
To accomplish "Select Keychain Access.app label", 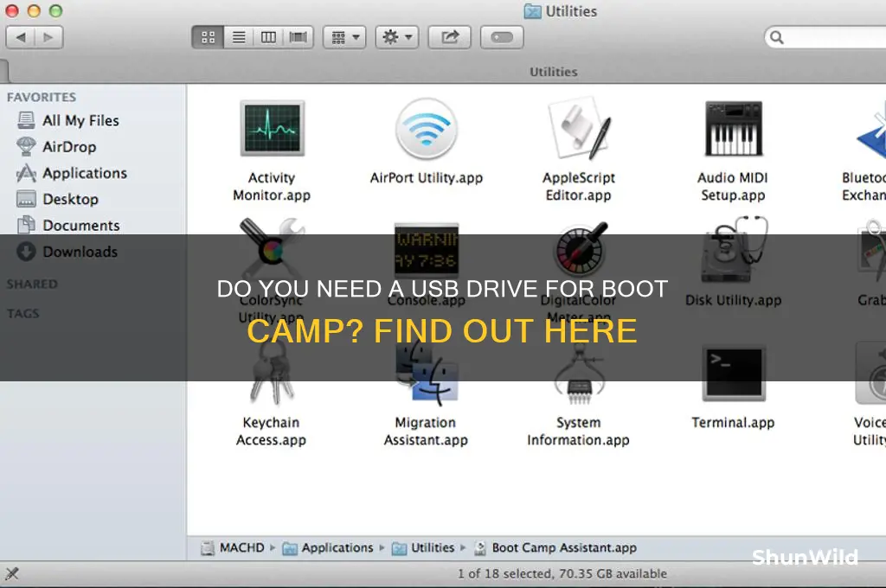I will pyautogui.click(x=271, y=431).
